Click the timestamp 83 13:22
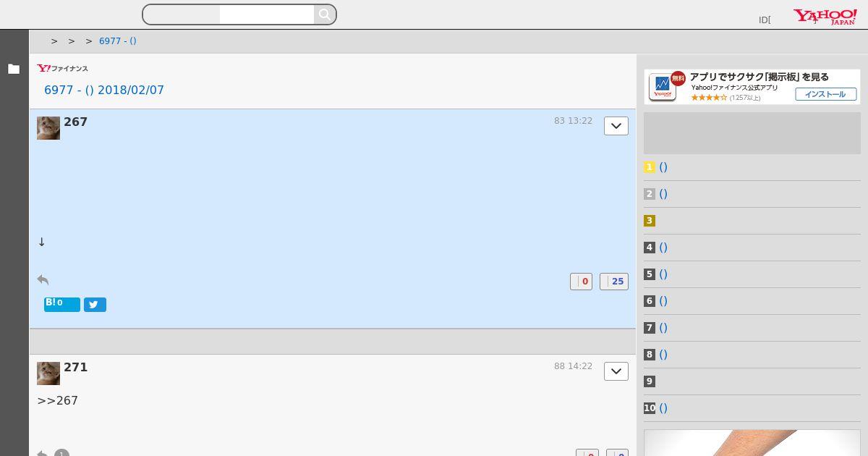868x456 pixels. pyautogui.click(x=573, y=121)
